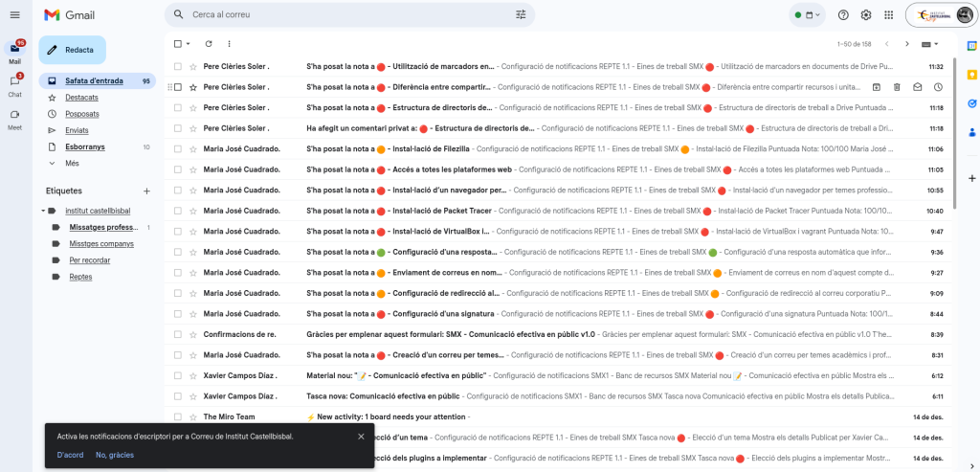This screenshot has width=980, height=472.
Task: Open the Missatges profess... label
Action: 103,228
